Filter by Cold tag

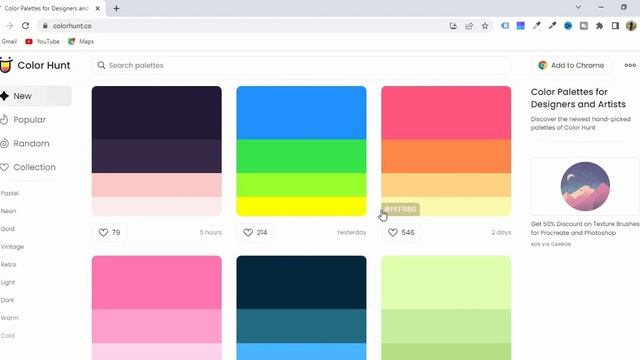coord(8,336)
